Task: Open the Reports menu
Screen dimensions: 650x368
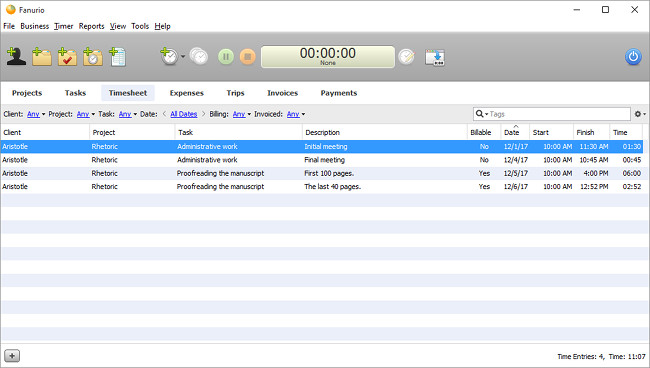Action: [x=92, y=26]
